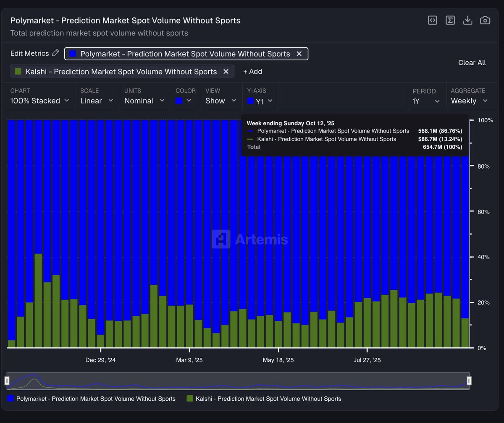Click the Jul 27, '25 axis label

(367, 360)
